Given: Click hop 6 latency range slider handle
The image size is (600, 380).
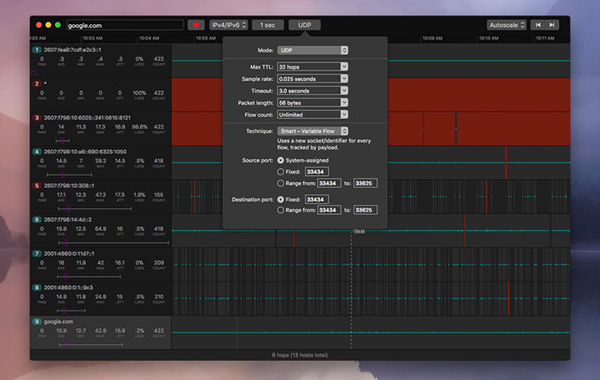Looking at the screenshot, I should tap(66, 243).
